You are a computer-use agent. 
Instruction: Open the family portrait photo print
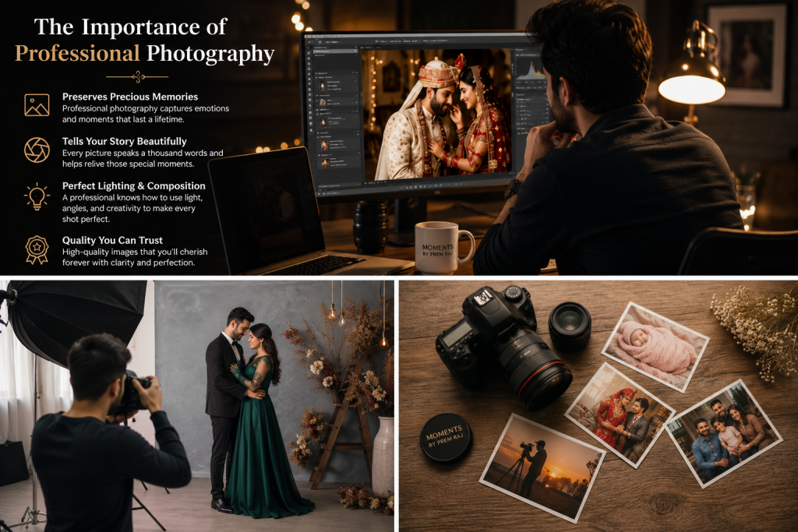[724, 433]
